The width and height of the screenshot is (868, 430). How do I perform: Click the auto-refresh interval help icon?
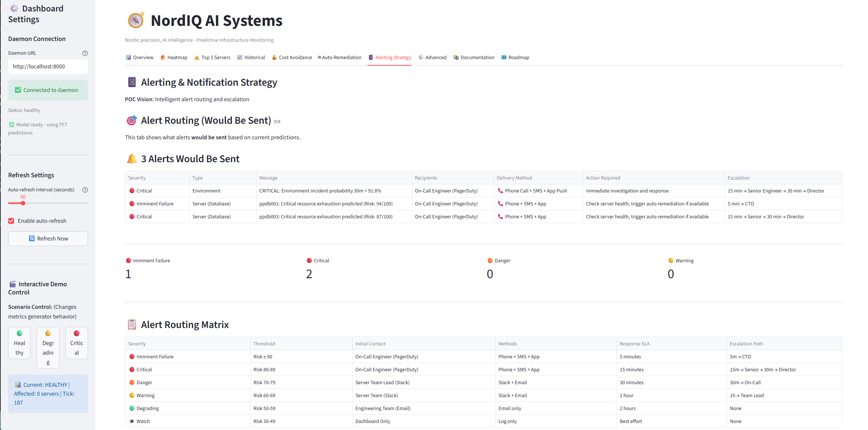click(x=85, y=190)
